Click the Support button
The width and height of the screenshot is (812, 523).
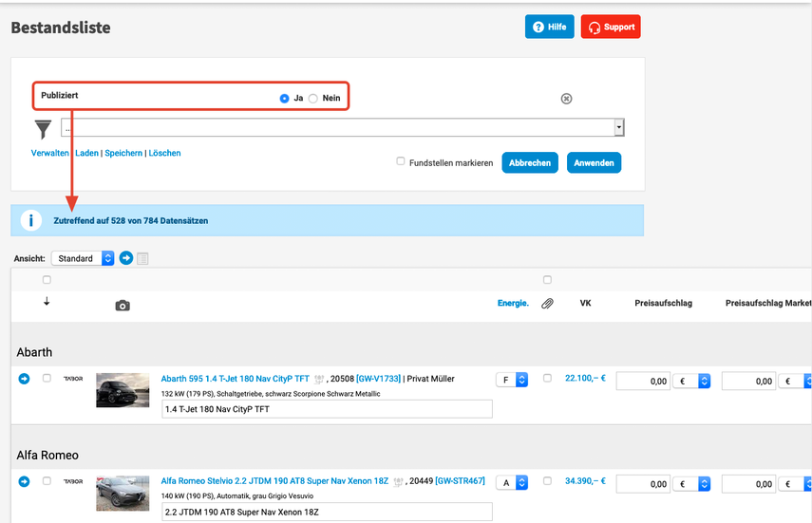[x=611, y=27]
